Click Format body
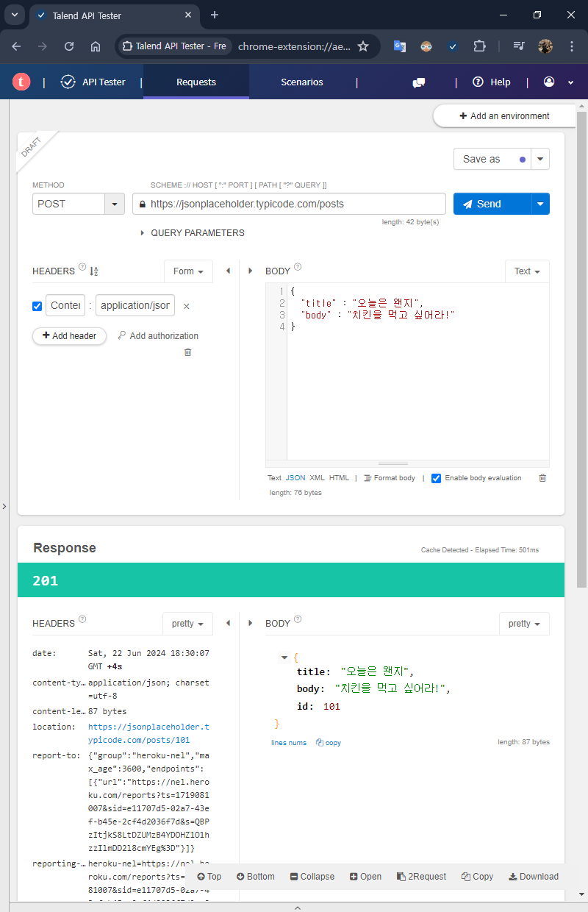The width and height of the screenshot is (588, 912). (390, 478)
